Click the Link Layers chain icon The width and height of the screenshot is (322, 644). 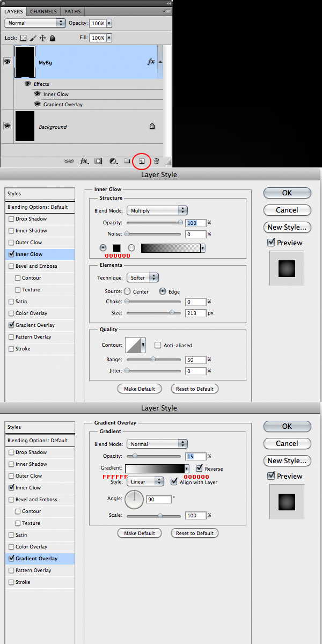tap(69, 160)
